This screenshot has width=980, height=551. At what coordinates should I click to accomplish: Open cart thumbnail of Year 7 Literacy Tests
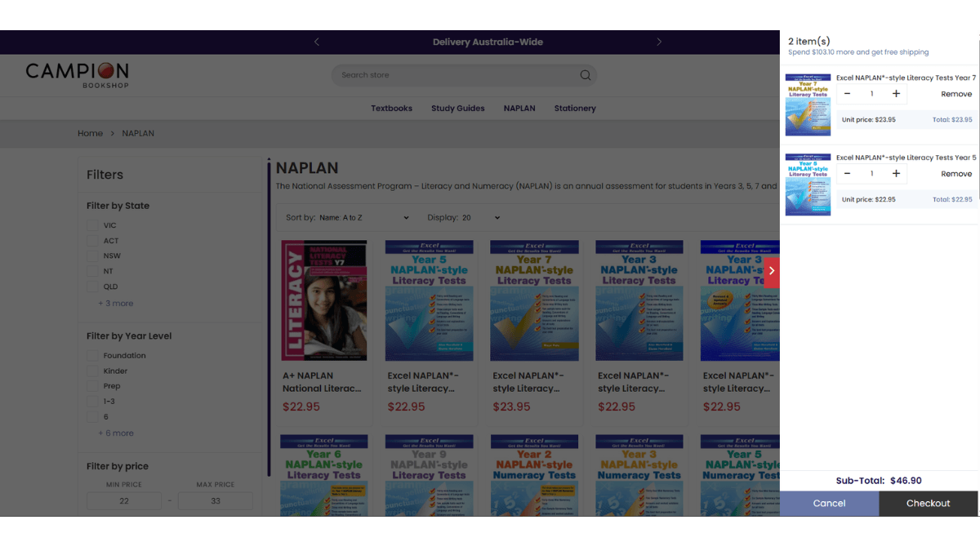(808, 104)
